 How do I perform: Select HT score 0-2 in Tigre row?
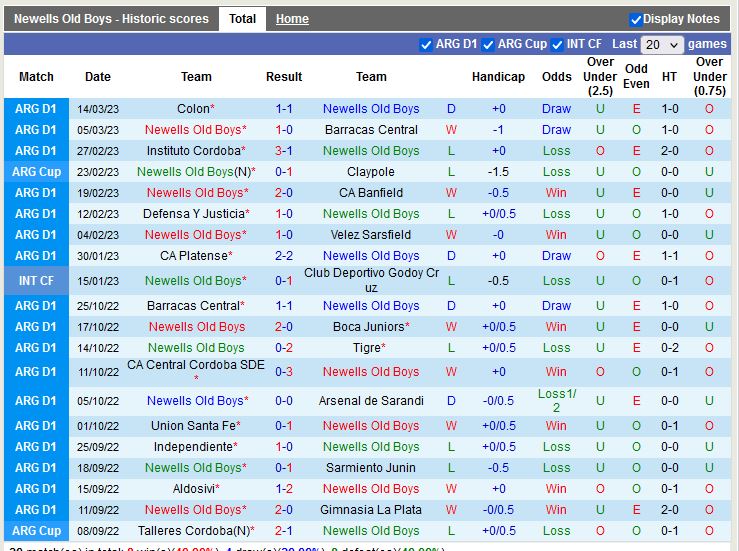tap(670, 348)
